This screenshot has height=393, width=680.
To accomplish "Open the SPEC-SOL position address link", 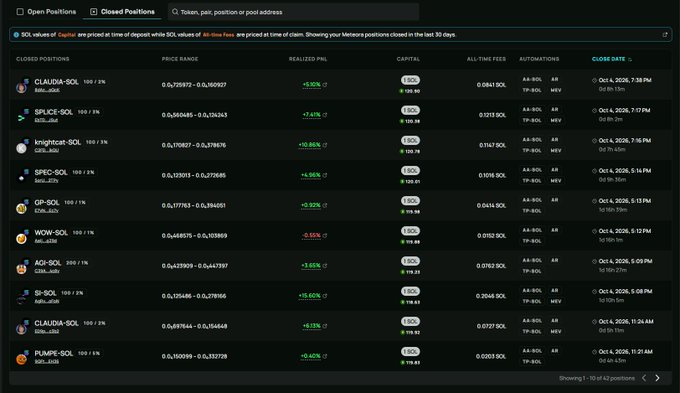I will 46,180.
